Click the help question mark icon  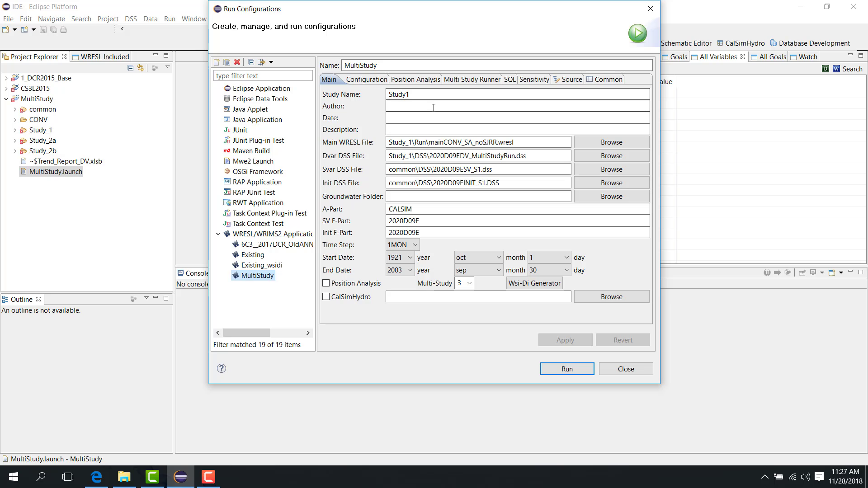click(x=222, y=368)
